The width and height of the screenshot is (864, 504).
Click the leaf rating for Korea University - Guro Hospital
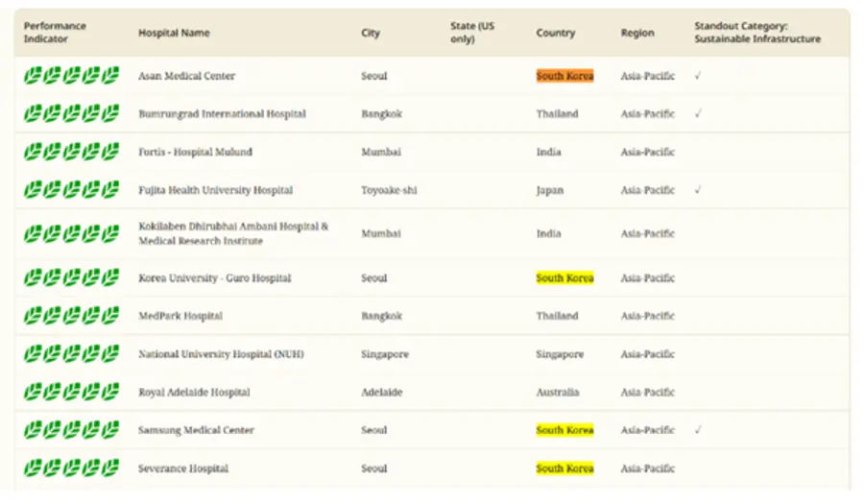[71, 277]
